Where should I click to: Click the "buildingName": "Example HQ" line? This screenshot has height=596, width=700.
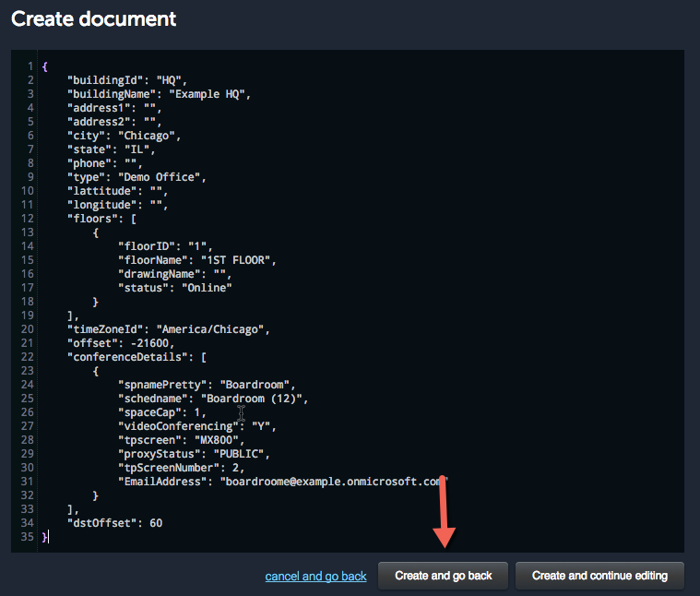coord(159,94)
